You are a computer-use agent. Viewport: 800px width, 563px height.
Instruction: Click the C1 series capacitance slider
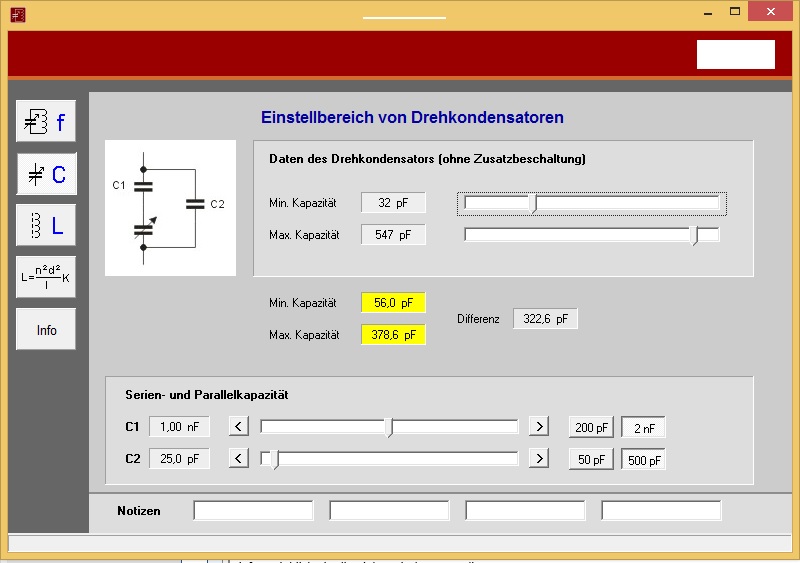click(390, 427)
